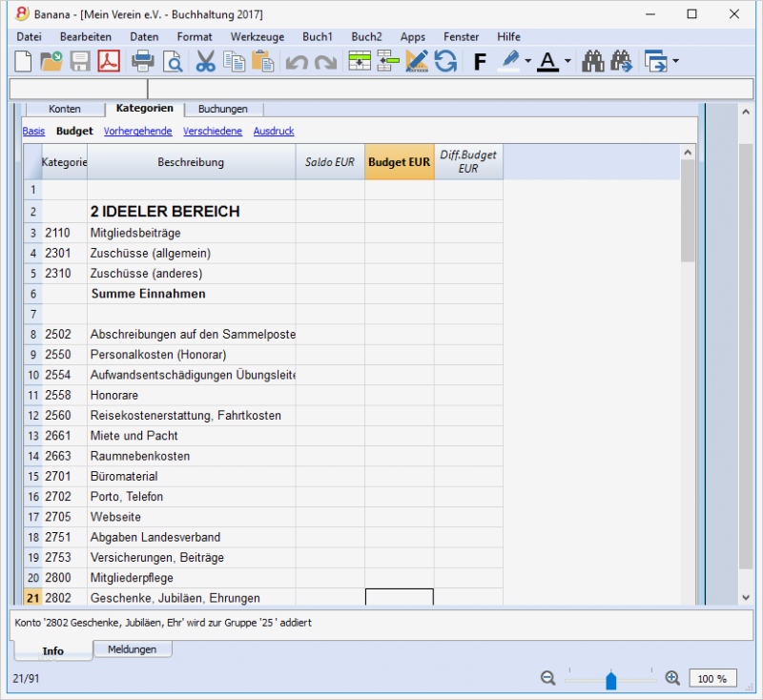Screen dimensions: 763x700
Task: Select row header number 21
Action: 32,598
